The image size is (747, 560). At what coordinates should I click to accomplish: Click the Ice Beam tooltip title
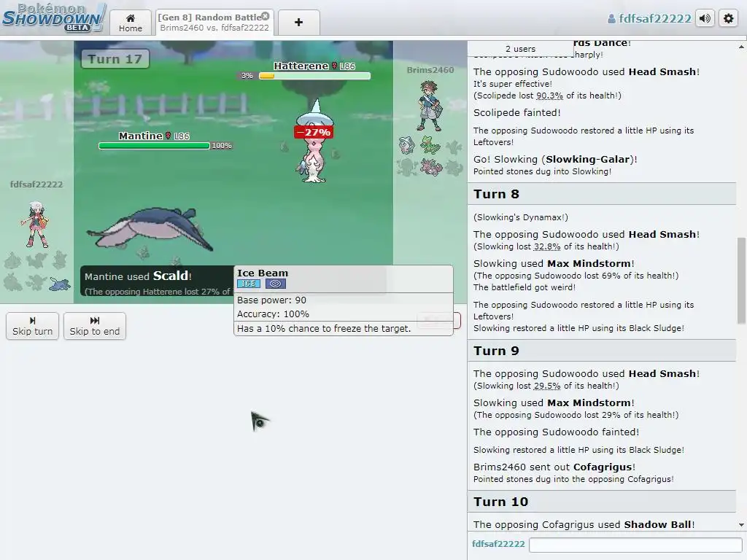[x=263, y=273]
